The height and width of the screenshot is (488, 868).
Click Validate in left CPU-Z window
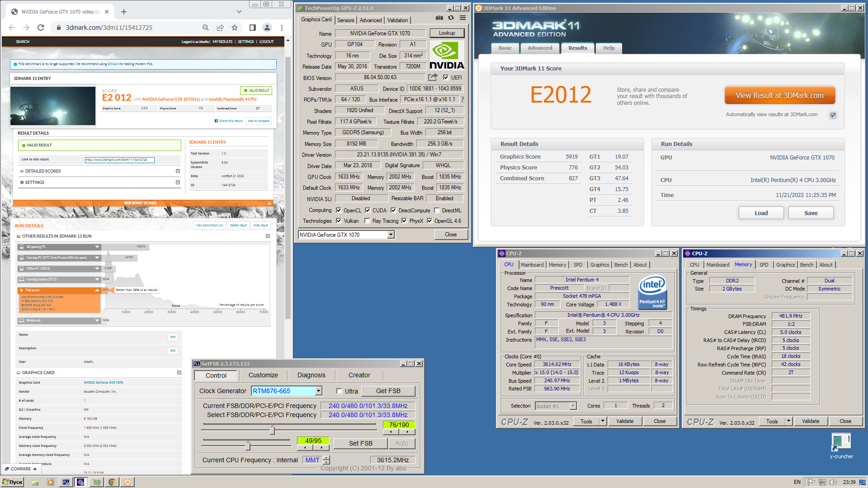pyautogui.click(x=625, y=421)
